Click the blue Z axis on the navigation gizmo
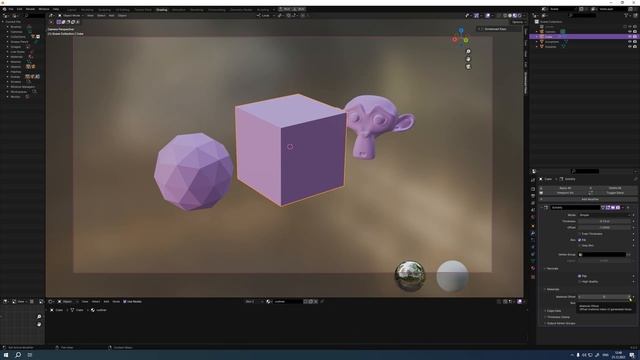 pyautogui.click(x=461, y=31)
